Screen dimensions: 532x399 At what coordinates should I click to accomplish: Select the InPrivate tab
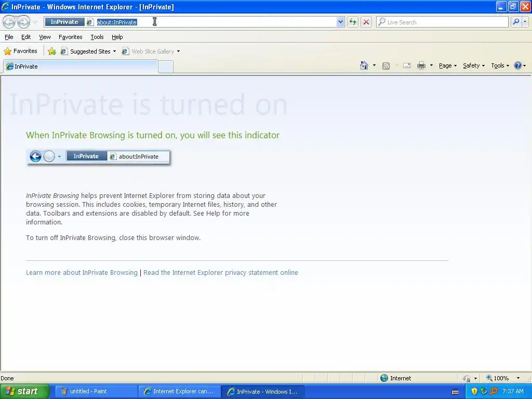[81, 66]
